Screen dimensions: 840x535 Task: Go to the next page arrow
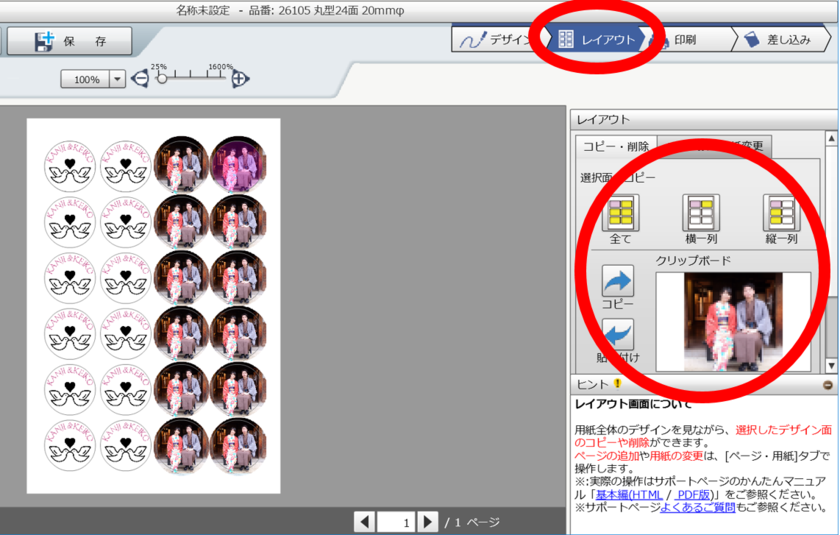tap(428, 522)
